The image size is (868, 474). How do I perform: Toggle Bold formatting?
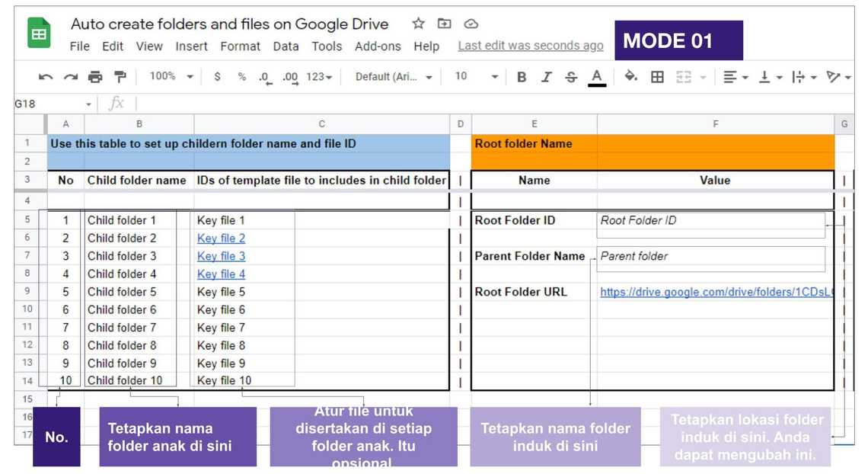coord(521,77)
